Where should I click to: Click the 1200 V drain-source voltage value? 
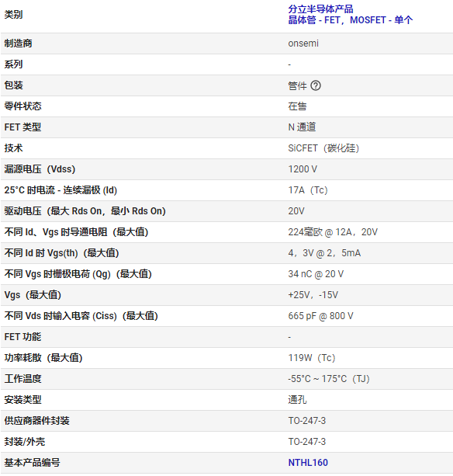(x=303, y=169)
